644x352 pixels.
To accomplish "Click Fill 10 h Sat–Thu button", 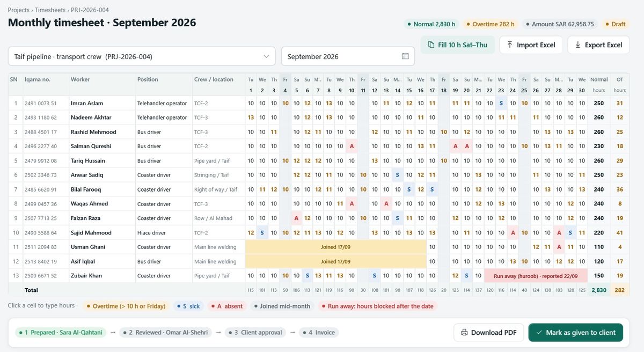I will click(458, 45).
